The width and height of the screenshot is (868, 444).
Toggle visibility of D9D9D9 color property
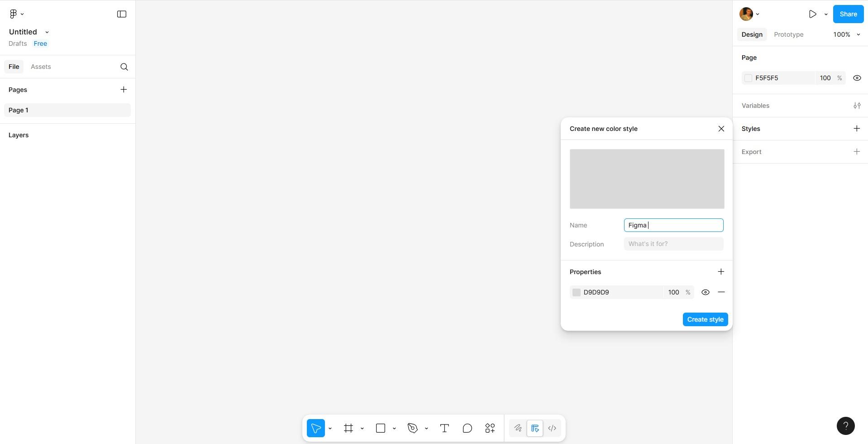pyautogui.click(x=705, y=292)
